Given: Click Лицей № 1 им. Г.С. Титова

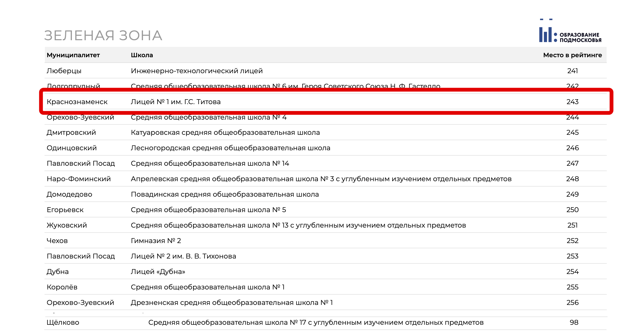Looking at the screenshot, I should coord(176,102).
